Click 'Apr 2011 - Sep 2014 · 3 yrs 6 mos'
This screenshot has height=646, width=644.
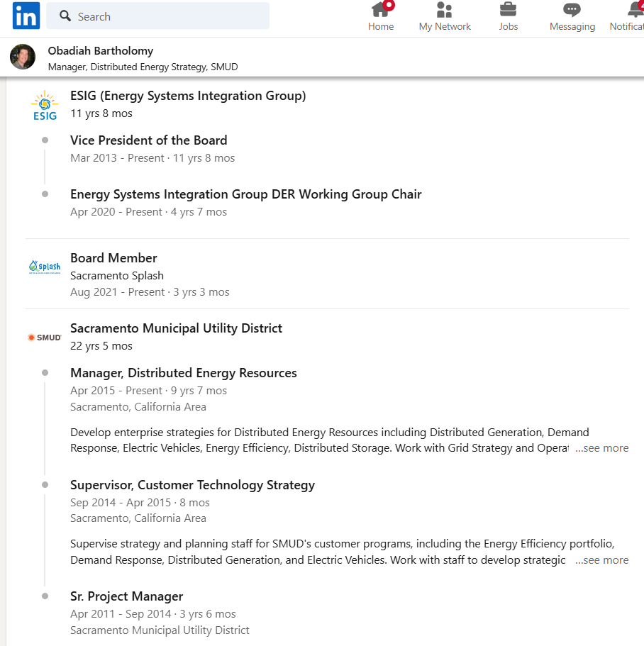tap(153, 613)
